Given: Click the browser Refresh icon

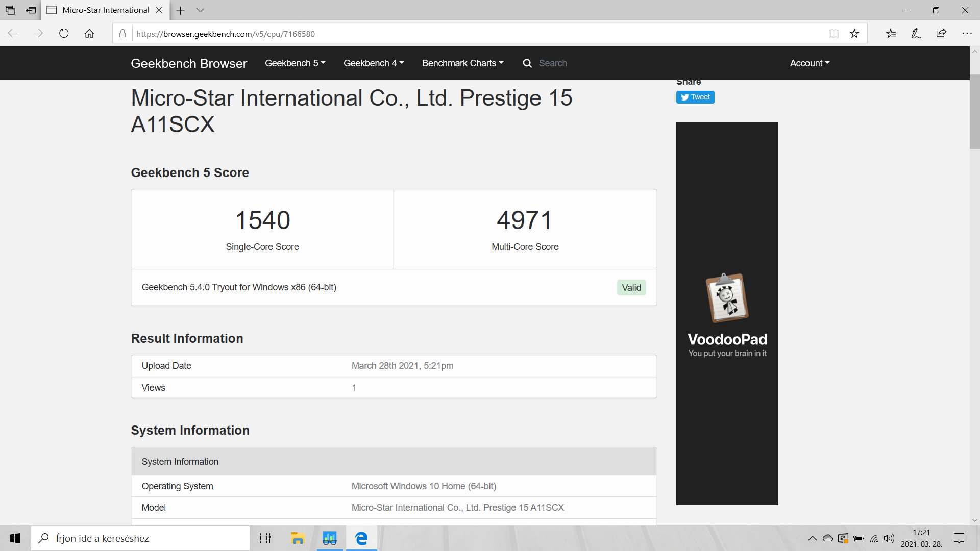Looking at the screenshot, I should [64, 34].
